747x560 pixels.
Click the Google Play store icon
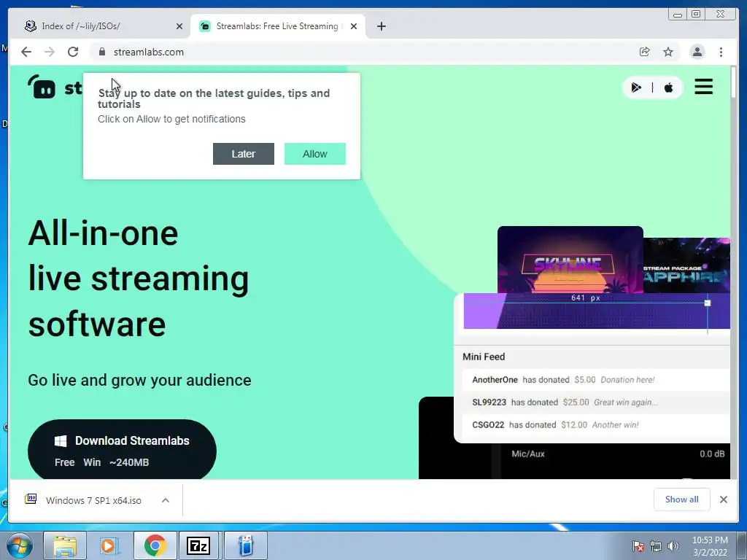(636, 87)
